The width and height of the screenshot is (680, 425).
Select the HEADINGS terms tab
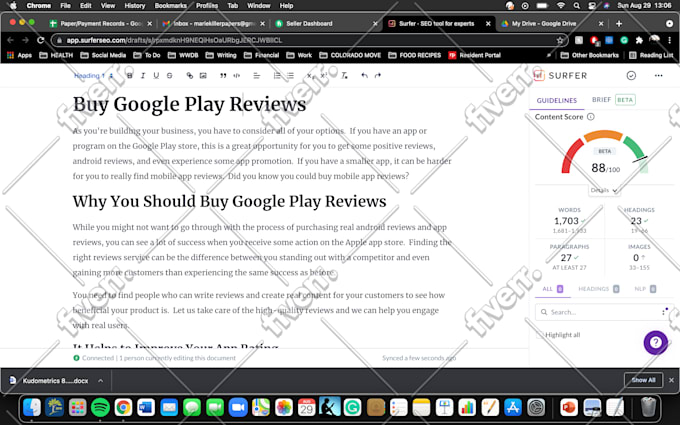click(598, 289)
